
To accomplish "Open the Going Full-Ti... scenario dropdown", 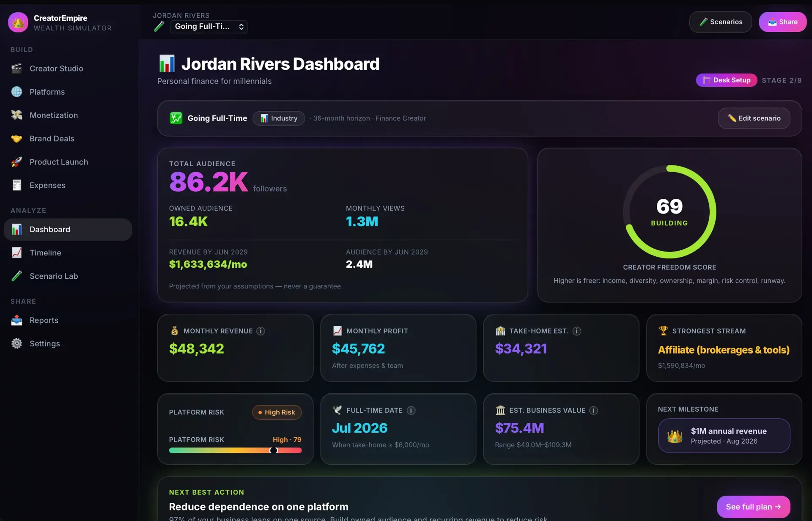I will [208, 27].
